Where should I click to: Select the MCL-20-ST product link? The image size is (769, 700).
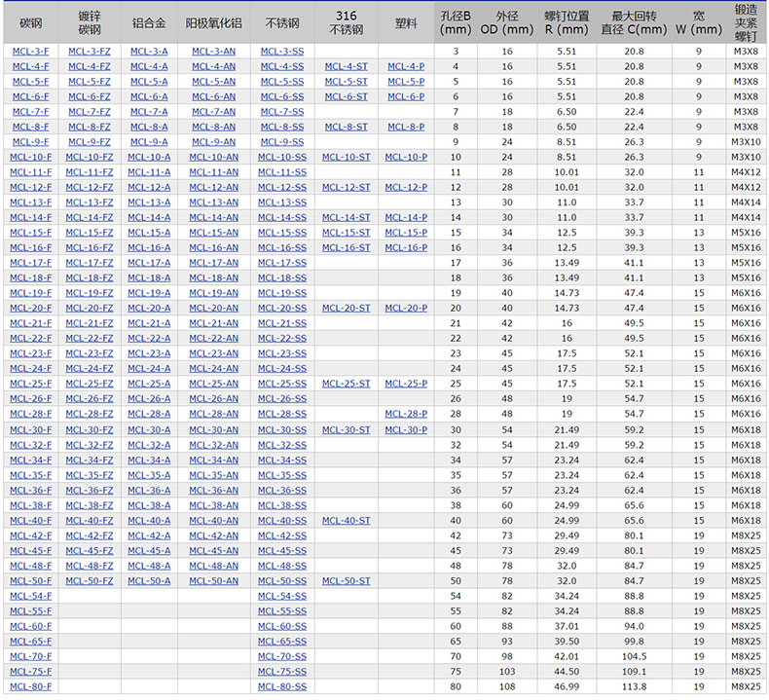pyautogui.click(x=346, y=308)
